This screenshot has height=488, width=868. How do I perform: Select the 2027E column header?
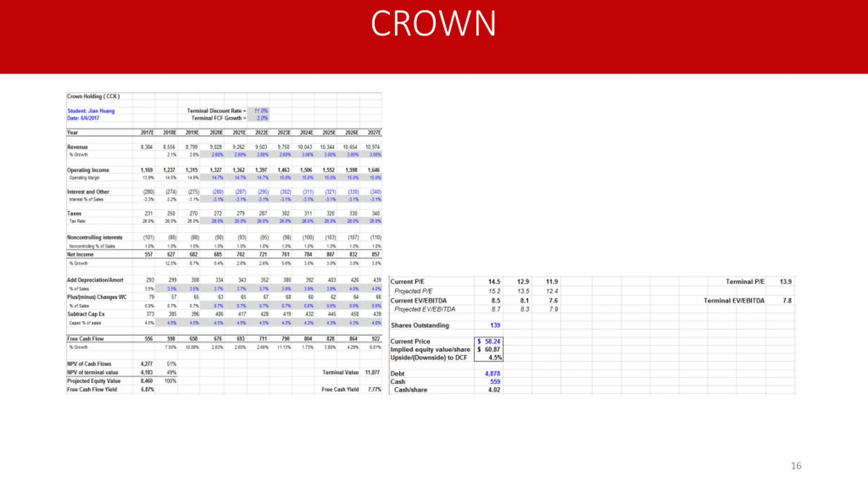pyautogui.click(x=374, y=133)
